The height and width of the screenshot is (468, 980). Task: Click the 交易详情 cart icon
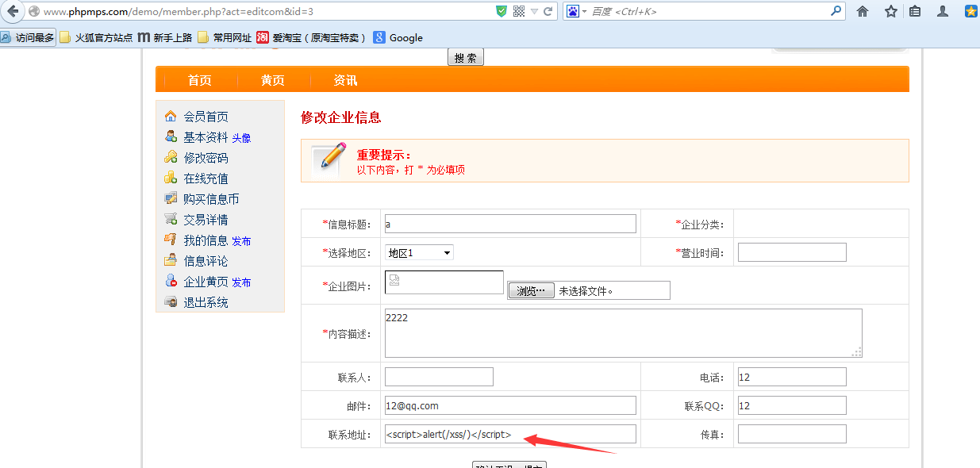pos(171,219)
